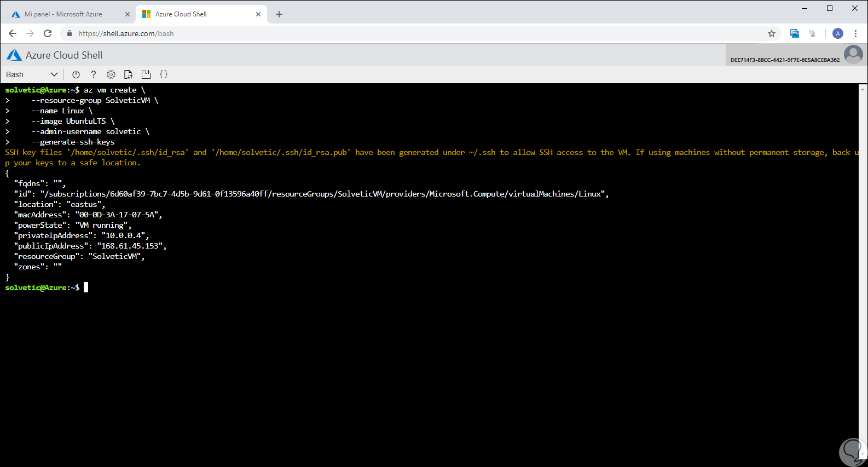This screenshot has height=467, width=868.
Task: Click the Azure logo in the Cloud Shell header
Action: [14, 55]
